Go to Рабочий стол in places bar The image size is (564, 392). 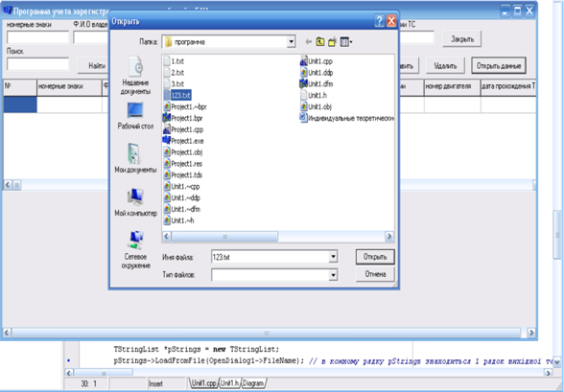pyautogui.click(x=135, y=116)
